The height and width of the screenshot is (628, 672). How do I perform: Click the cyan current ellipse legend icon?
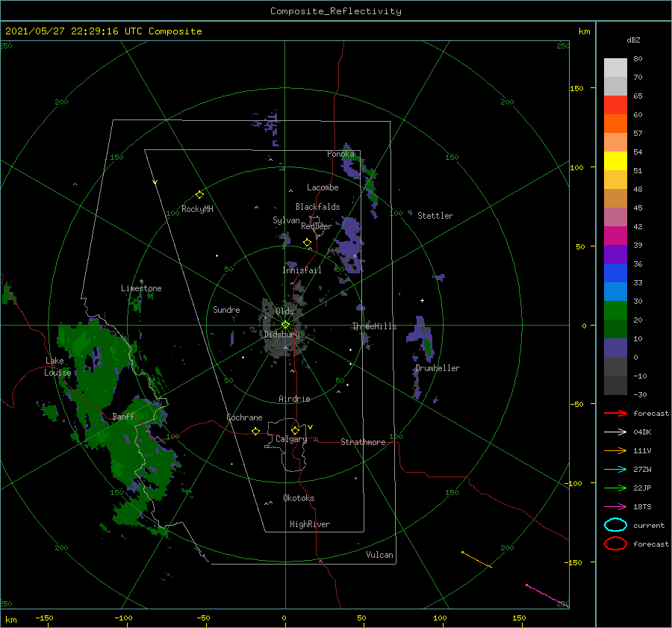coord(615,525)
